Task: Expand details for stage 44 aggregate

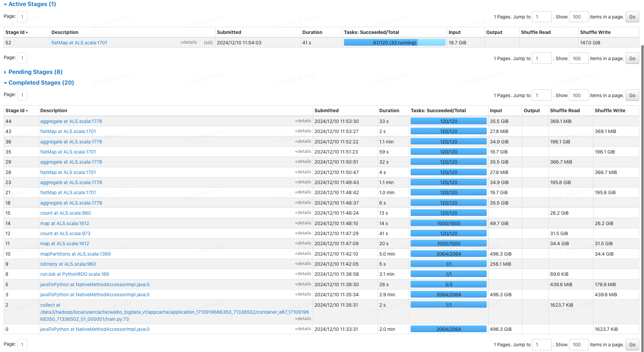Action: [303, 121]
